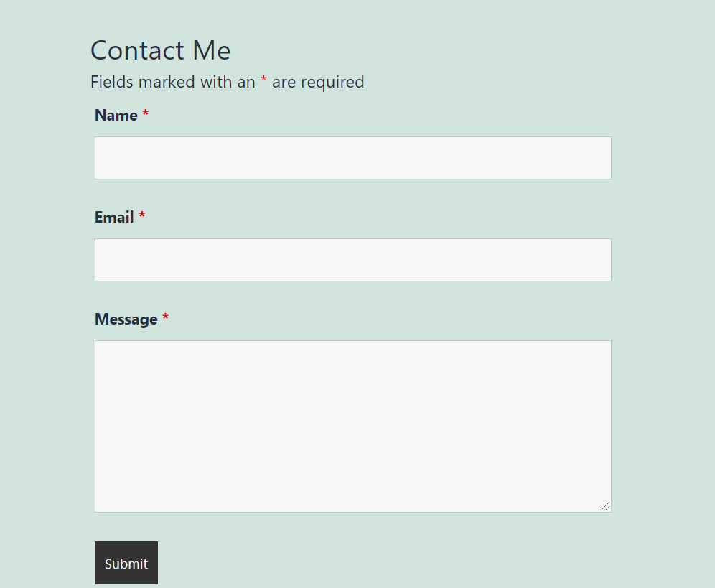Click into the Name input field
The height and width of the screenshot is (588, 715).
tap(352, 158)
